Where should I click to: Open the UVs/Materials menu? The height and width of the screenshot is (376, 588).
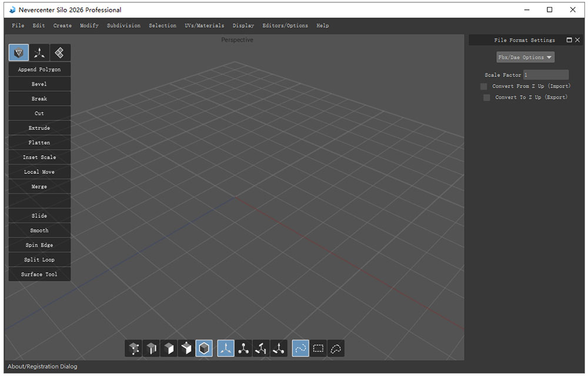[205, 26]
